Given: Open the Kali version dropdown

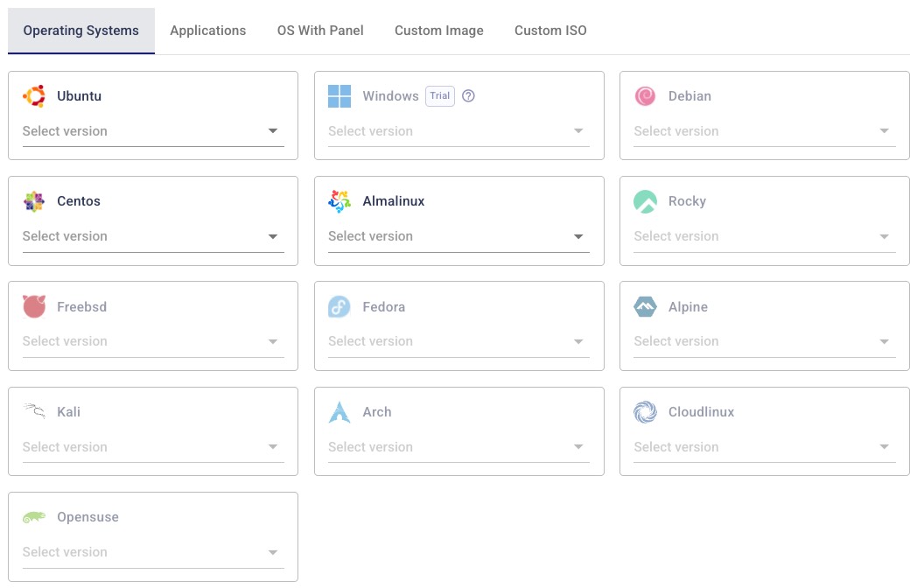Looking at the screenshot, I should pos(153,448).
